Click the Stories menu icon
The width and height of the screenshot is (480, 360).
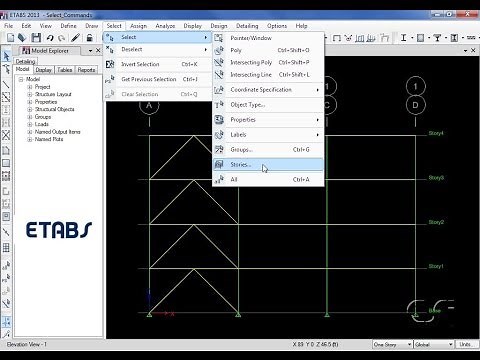pyautogui.click(x=219, y=165)
